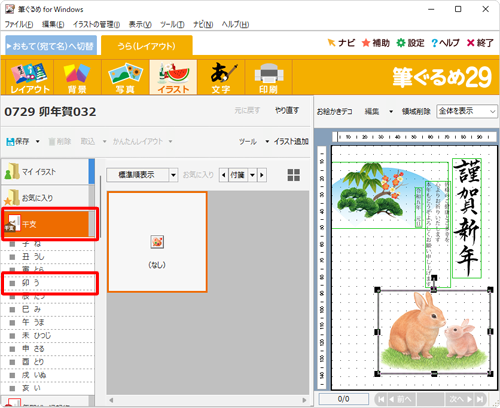Select 酉 とり in the zodiac list
The height and width of the screenshot is (408, 500).
click(x=48, y=362)
